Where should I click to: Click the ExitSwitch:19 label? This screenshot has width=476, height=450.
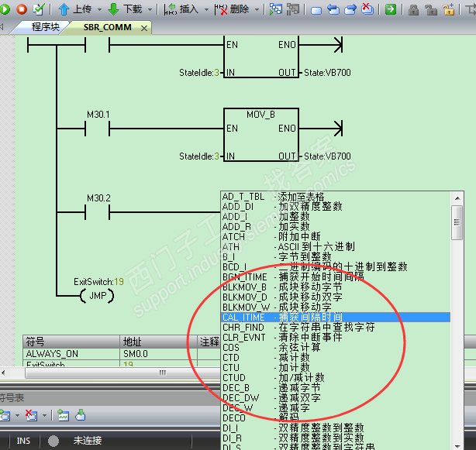click(98, 282)
